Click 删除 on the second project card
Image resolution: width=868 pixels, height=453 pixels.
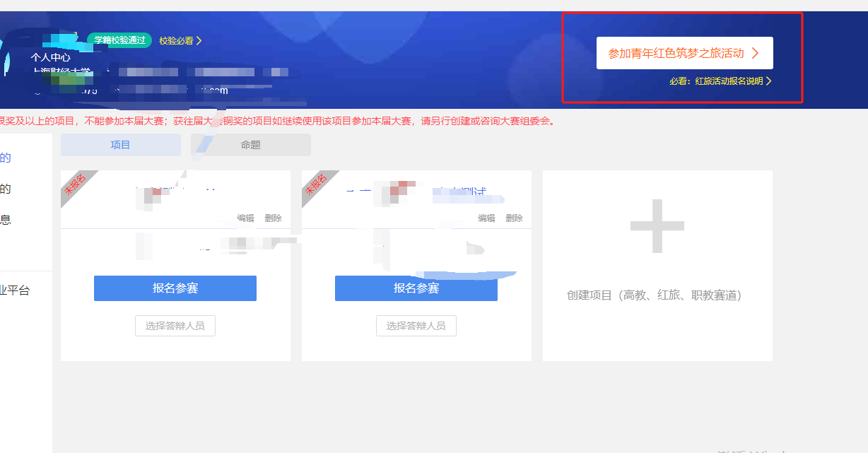pos(514,218)
